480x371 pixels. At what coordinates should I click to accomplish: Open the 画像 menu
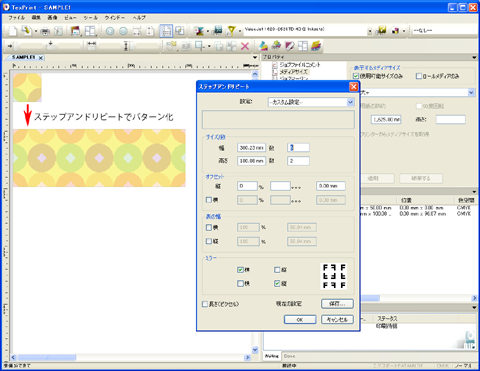(52, 17)
